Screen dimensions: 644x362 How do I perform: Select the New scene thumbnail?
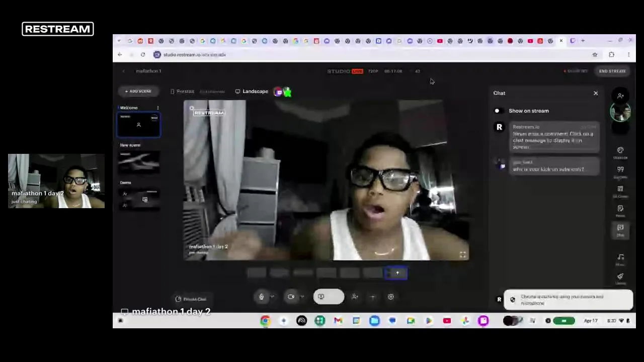point(139,162)
